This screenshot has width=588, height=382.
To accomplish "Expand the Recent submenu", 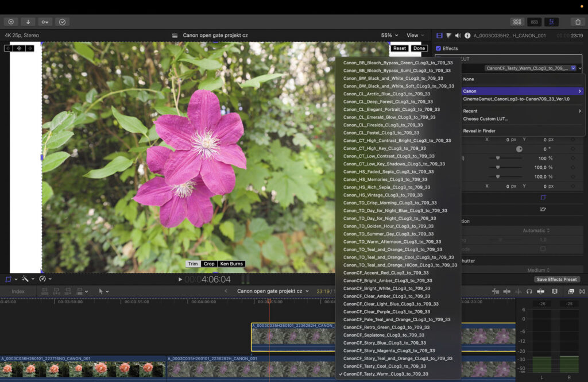I will (523, 111).
